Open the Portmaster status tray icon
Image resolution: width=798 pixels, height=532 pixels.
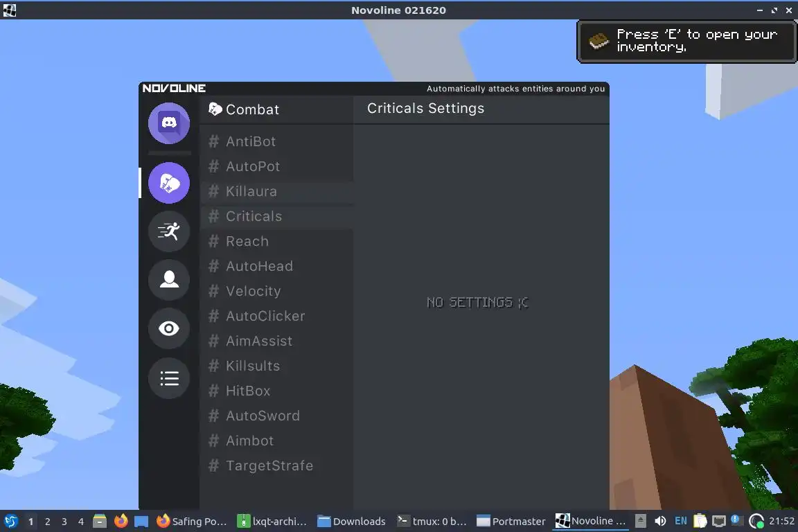pyautogui.click(x=756, y=521)
